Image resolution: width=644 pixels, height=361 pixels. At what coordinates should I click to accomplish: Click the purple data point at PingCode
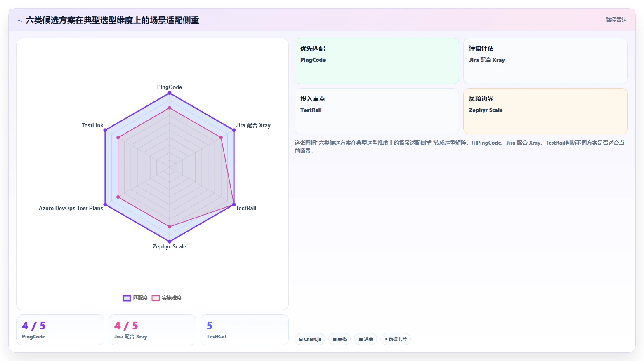[169, 93]
